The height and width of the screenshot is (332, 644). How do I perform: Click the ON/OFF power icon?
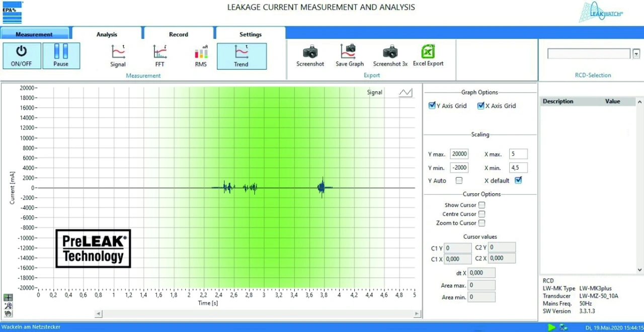21,51
